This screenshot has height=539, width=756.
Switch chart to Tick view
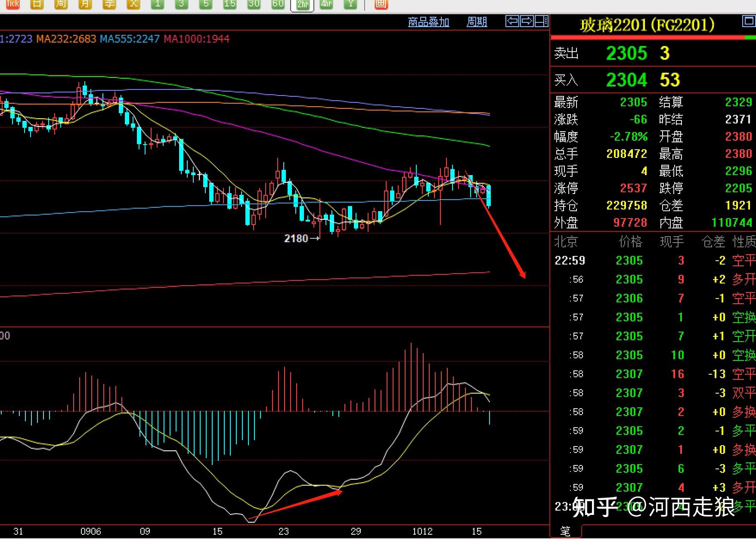[13, 4]
